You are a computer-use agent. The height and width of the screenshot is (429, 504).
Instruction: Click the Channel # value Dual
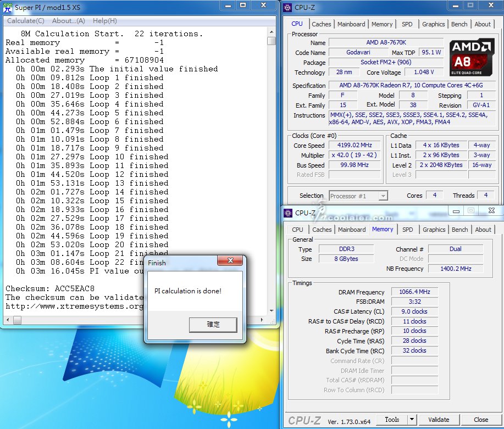coord(456,249)
